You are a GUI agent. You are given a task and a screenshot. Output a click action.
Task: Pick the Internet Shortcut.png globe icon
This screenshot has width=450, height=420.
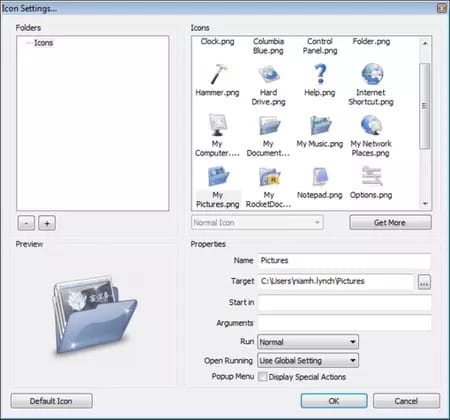click(x=371, y=85)
